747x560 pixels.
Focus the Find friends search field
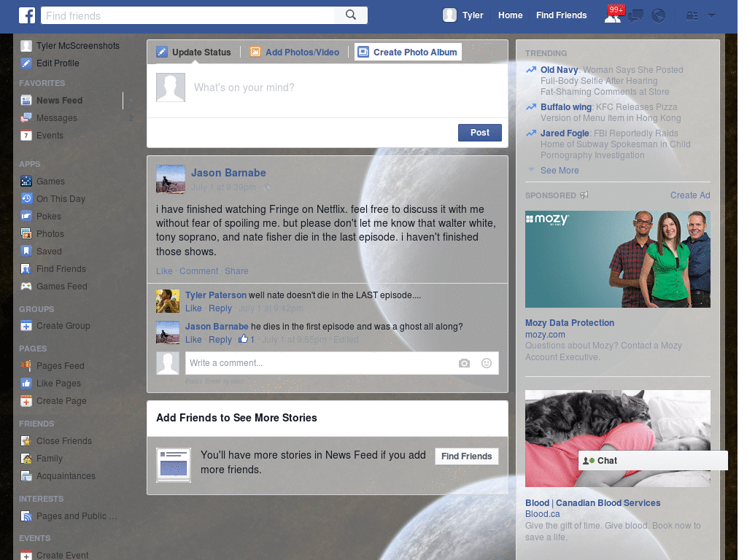[x=187, y=15]
